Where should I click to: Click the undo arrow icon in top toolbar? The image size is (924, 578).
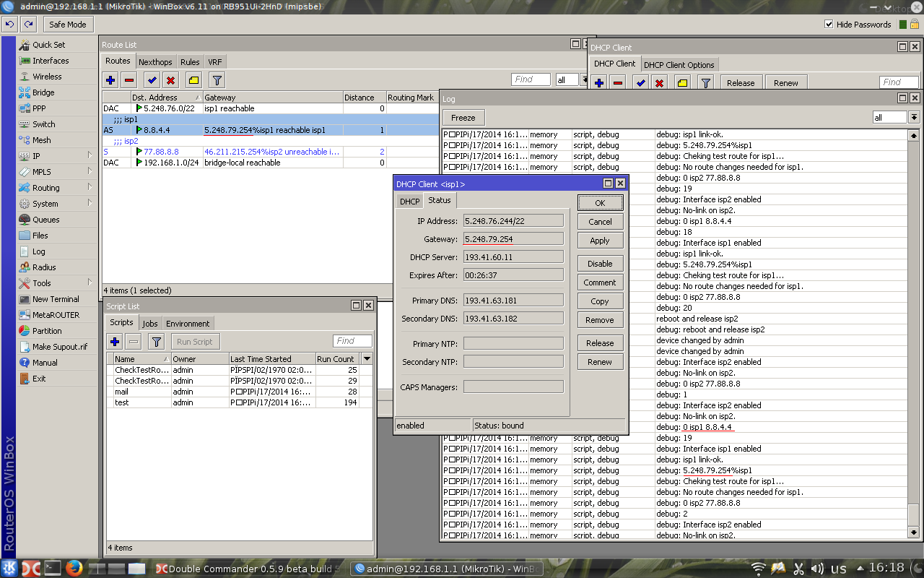tap(9, 24)
